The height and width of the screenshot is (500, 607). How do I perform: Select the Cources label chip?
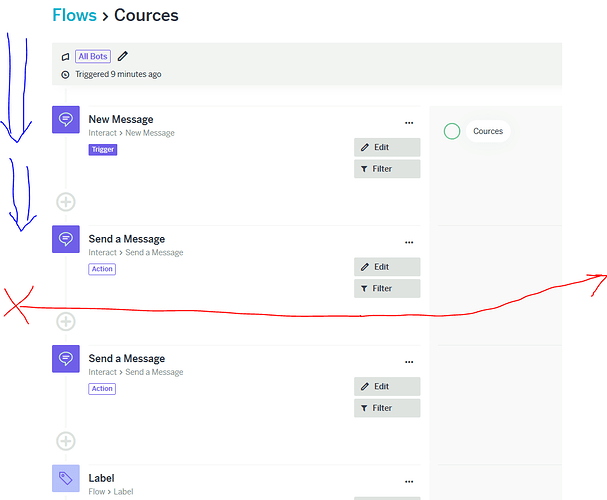click(x=488, y=131)
